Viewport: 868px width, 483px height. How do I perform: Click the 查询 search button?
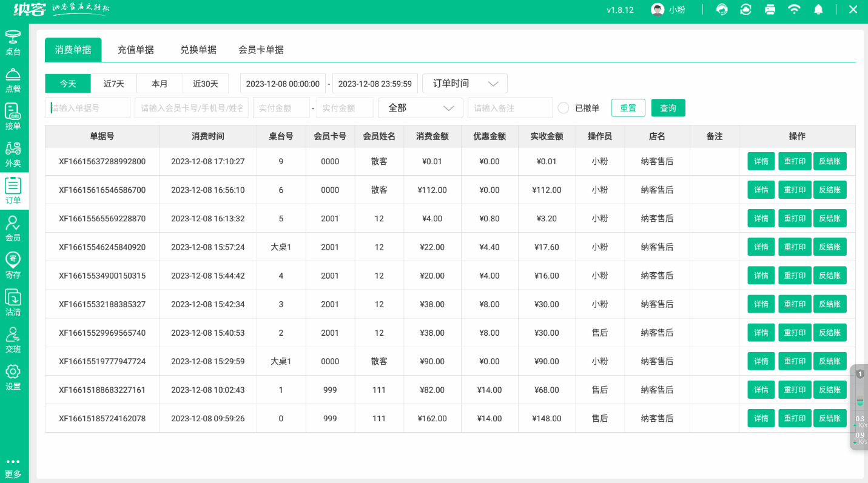668,107
